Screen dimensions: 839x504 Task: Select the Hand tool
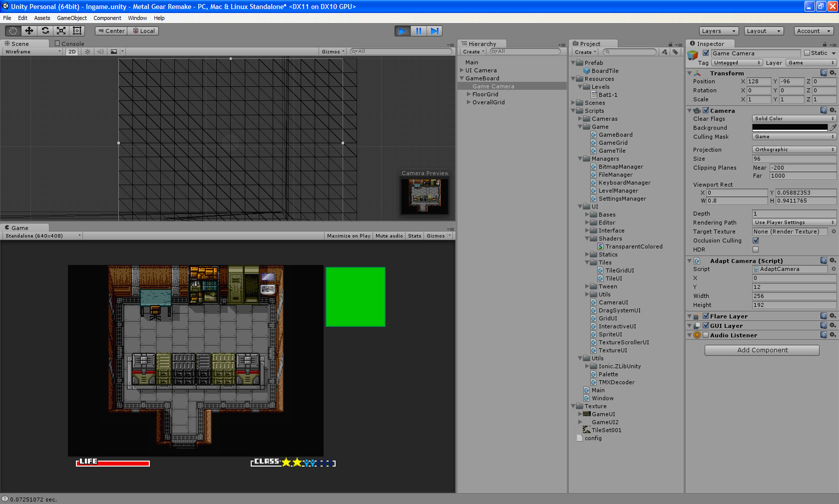click(13, 31)
